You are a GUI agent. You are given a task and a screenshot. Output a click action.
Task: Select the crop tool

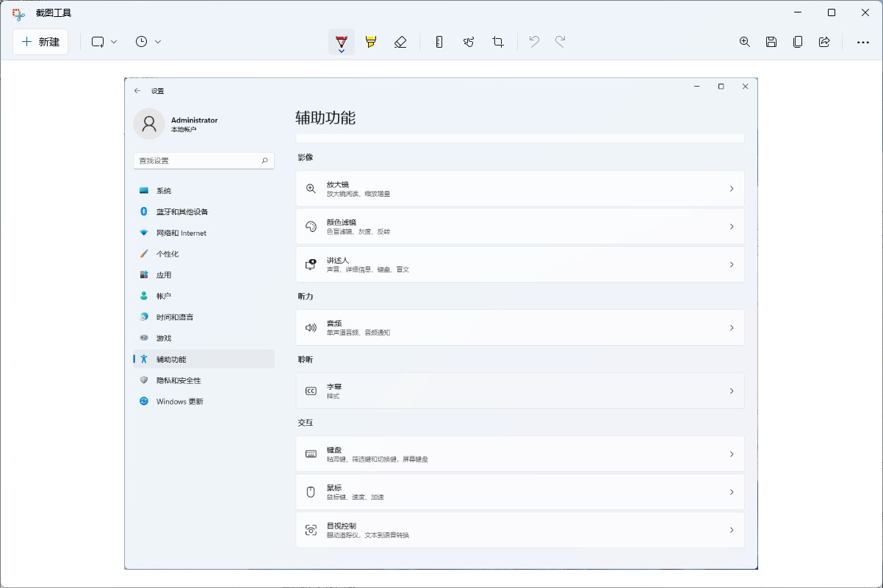click(498, 42)
